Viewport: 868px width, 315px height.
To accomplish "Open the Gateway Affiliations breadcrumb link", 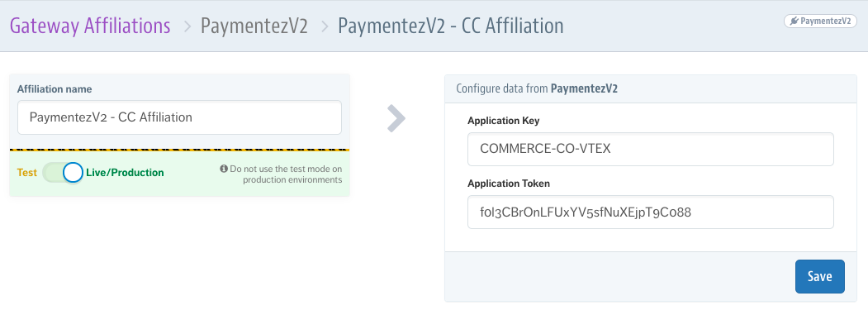I will pyautogui.click(x=90, y=26).
